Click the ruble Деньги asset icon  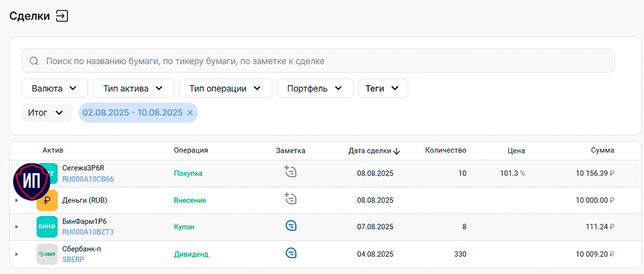47,200
